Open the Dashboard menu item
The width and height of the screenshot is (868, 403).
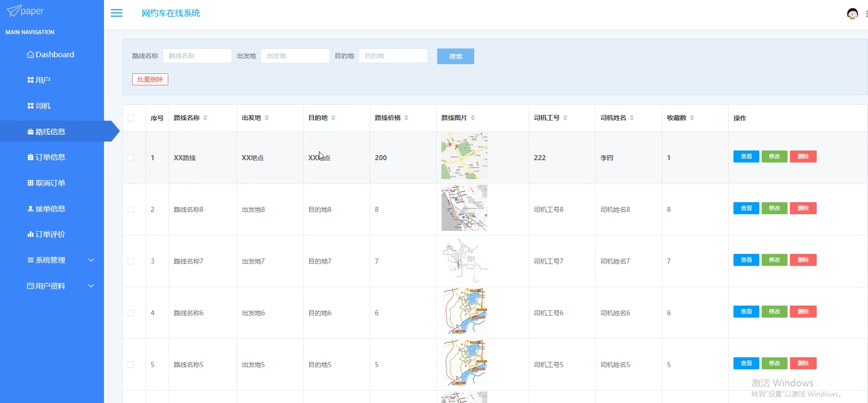52,54
